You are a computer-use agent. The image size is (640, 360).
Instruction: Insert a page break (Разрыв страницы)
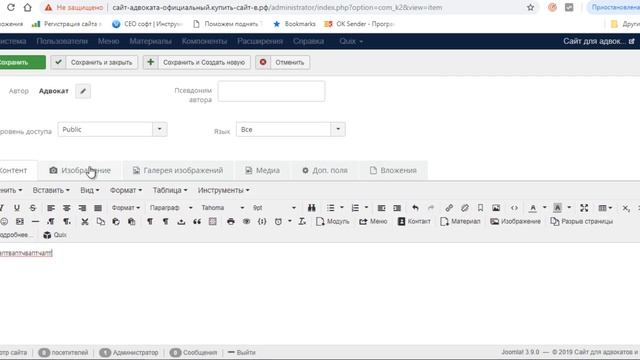[582, 221]
